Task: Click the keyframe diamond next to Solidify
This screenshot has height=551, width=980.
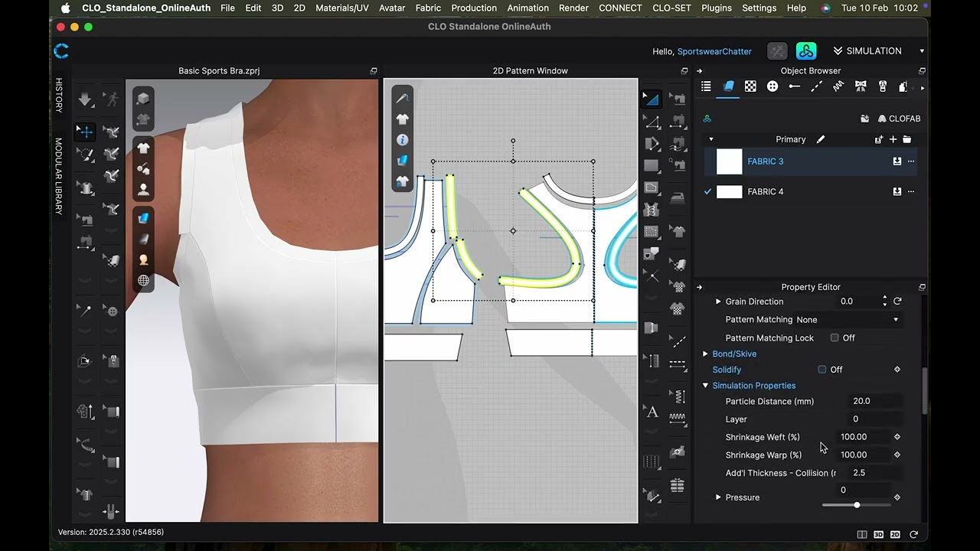Action: [x=897, y=370]
